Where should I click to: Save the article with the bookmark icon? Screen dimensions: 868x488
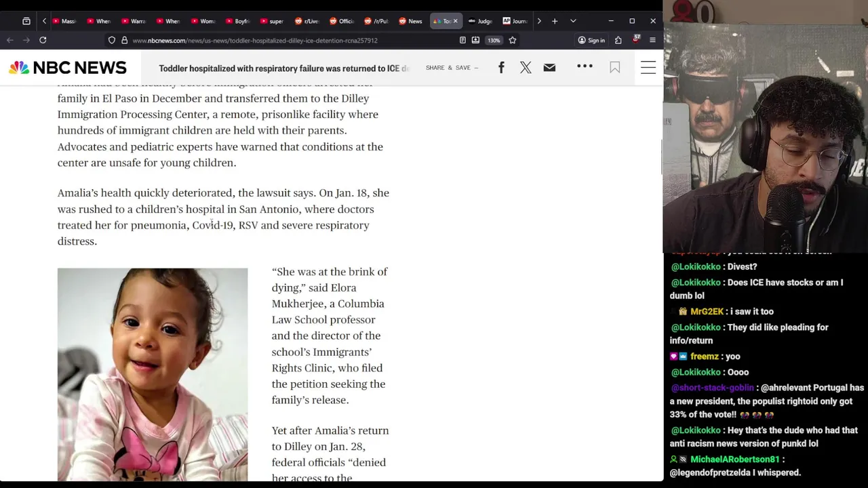[615, 67]
